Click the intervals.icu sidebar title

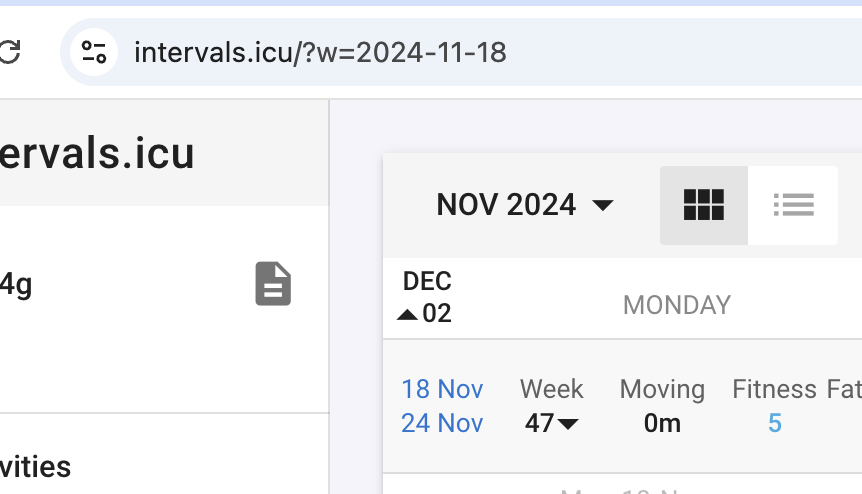[97, 153]
